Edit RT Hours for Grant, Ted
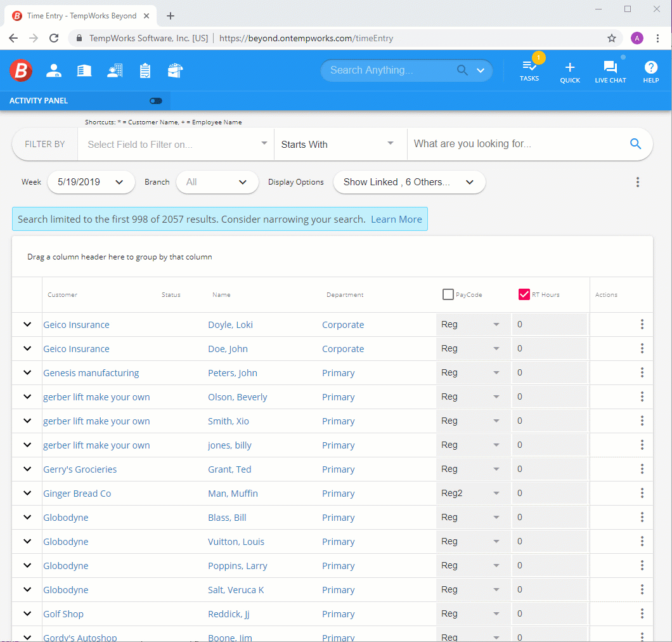Viewport: 672px width, 642px height. 550,469
